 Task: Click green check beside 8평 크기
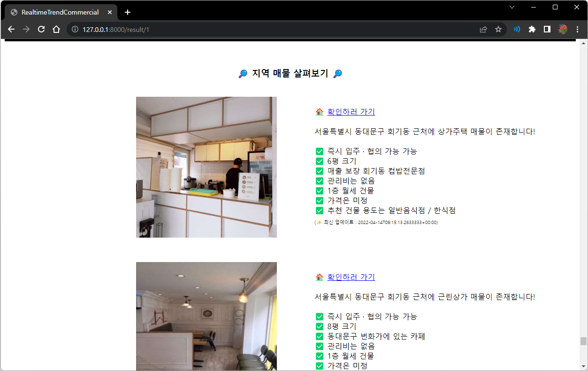click(x=320, y=326)
